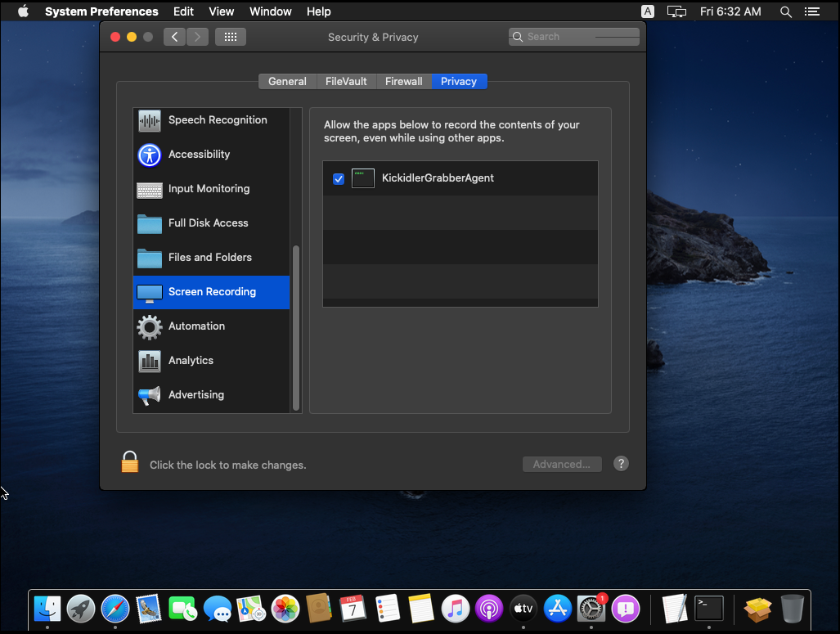Open the Mail app from the Dock
Viewport: 840px width, 634px height.
point(148,609)
